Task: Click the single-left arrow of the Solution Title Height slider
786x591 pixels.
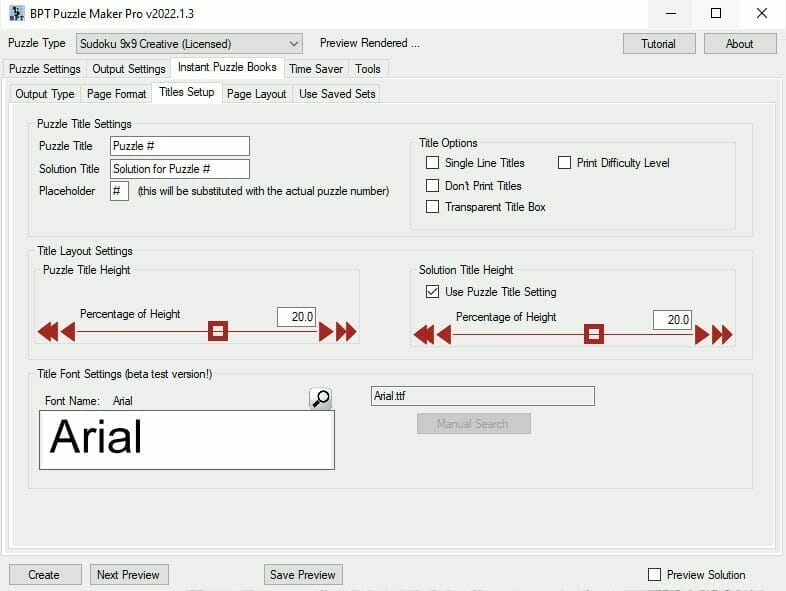Action: [x=444, y=334]
